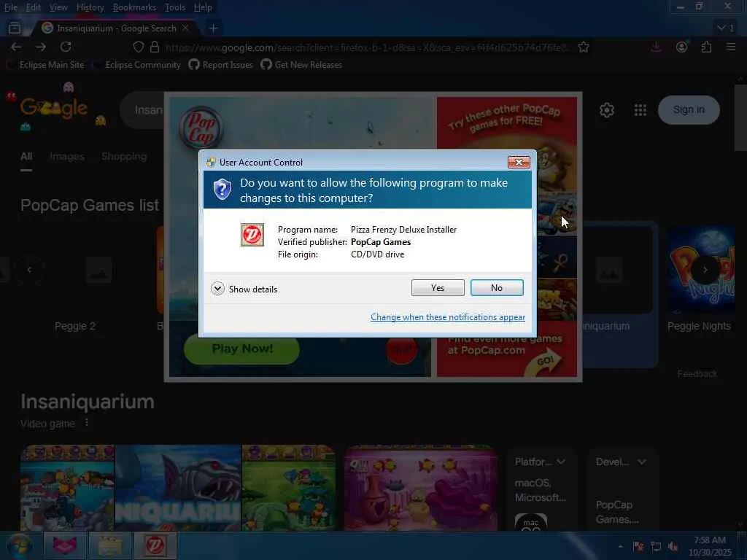Open more options dots beside Video game
The height and width of the screenshot is (560, 747).
pyautogui.click(x=86, y=423)
